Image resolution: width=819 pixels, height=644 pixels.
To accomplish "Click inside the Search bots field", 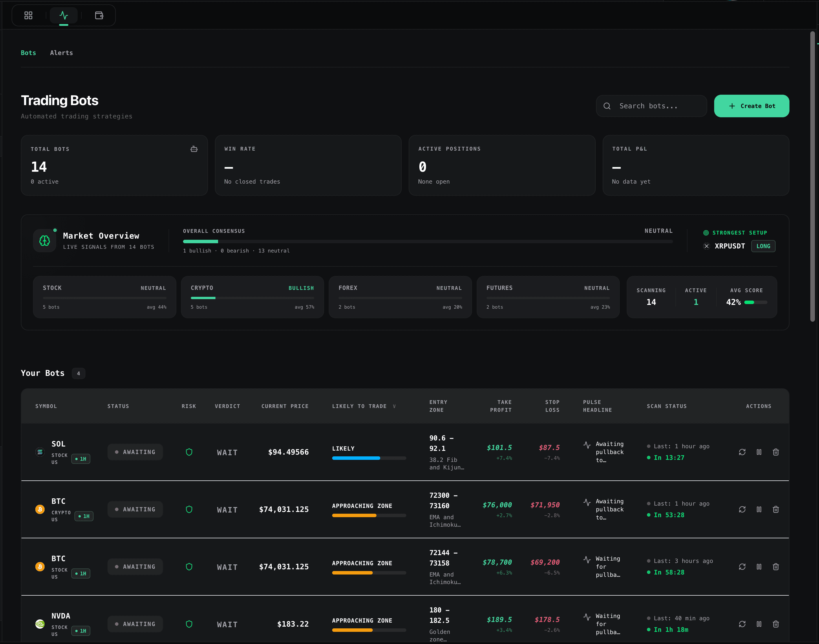I will point(651,106).
